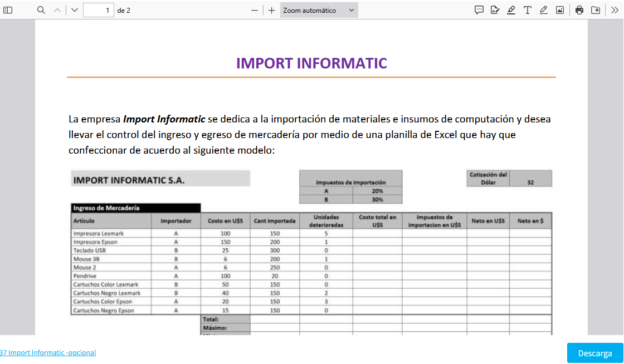Add a comment annotation
Viewport: 624px width, 364px height.
pyautogui.click(x=479, y=10)
